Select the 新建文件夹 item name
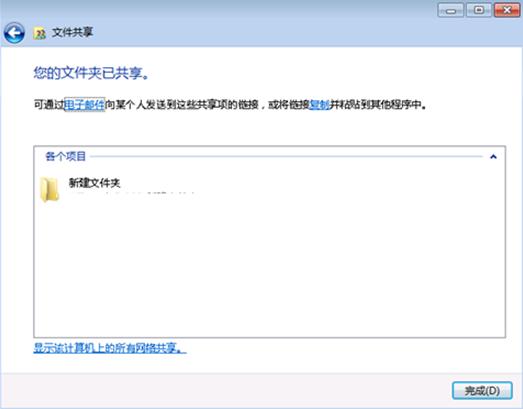The image size is (523, 409). coord(94,182)
